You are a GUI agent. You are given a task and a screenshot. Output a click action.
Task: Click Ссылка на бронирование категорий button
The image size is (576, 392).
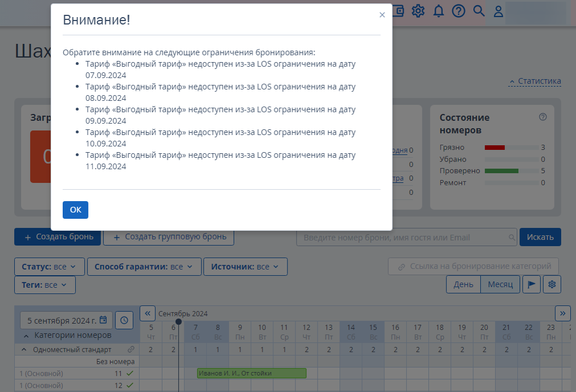pyautogui.click(x=473, y=267)
